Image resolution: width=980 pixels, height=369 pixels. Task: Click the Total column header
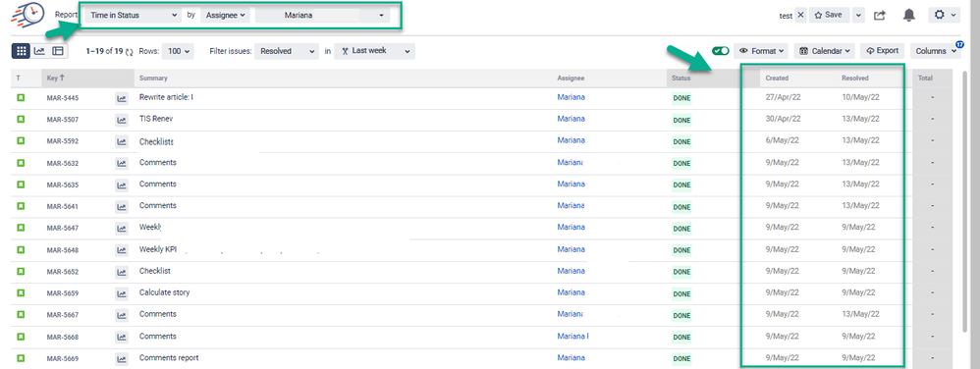[x=925, y=79]
